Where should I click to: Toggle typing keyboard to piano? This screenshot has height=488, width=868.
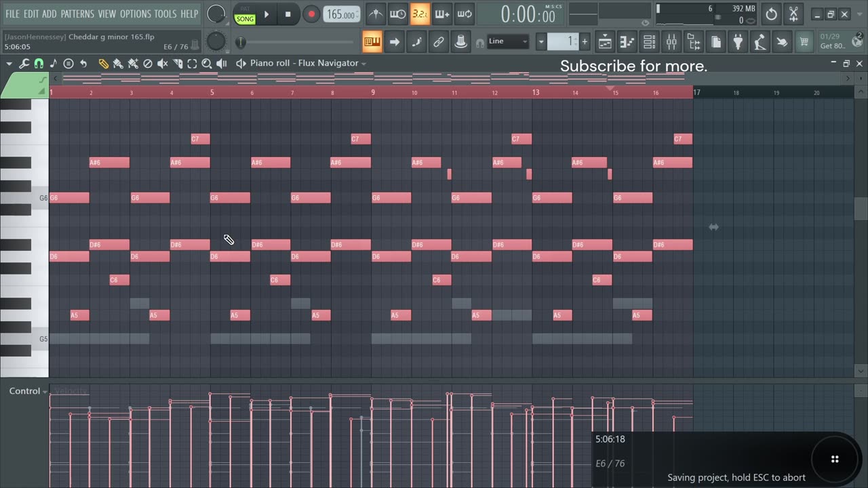[372, 42]
